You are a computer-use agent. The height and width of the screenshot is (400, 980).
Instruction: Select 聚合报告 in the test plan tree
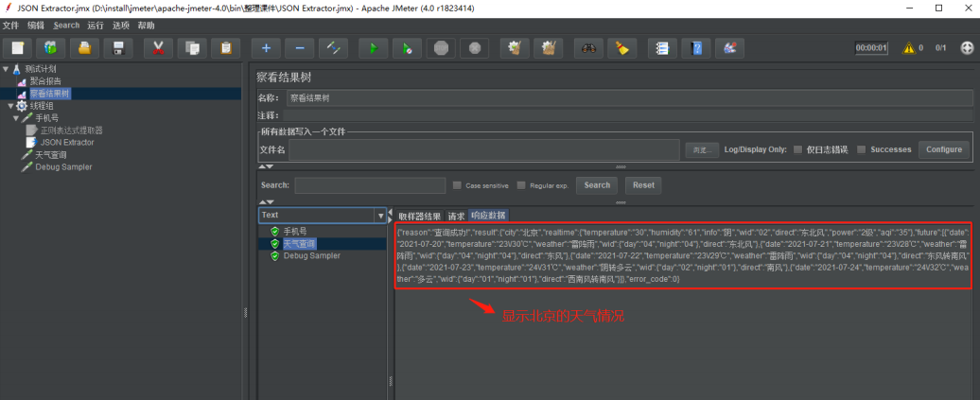click(x=45, y=81)
